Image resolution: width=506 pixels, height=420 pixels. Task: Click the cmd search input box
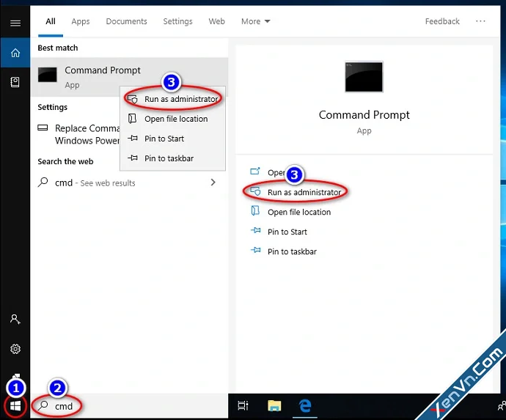point(129,406)
